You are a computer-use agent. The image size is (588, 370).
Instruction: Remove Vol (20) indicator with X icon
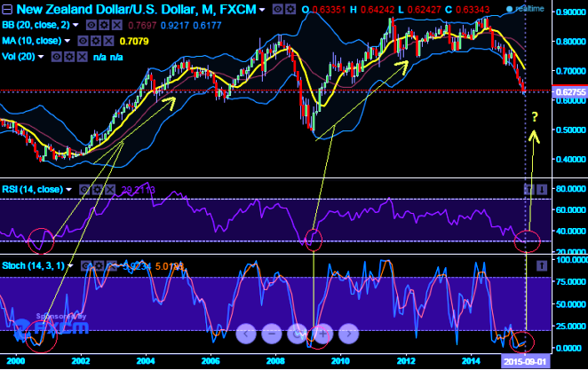(x=82, y=57)
